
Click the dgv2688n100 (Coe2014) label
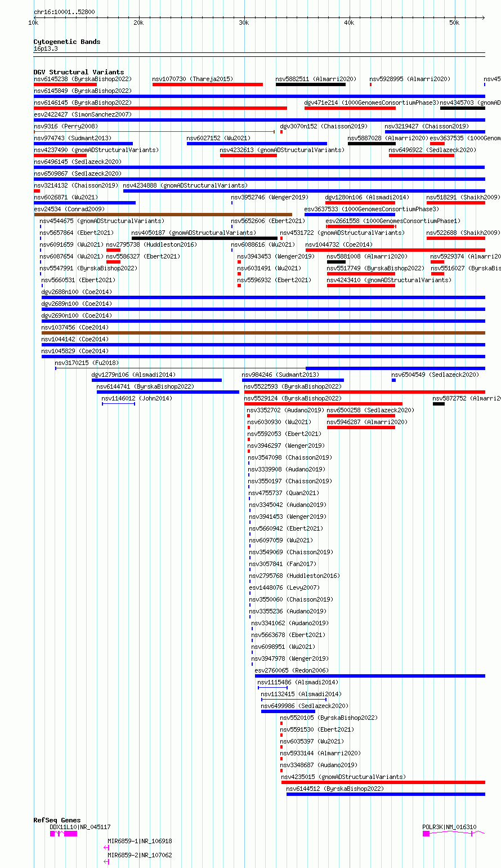click(x=77, y=292)
